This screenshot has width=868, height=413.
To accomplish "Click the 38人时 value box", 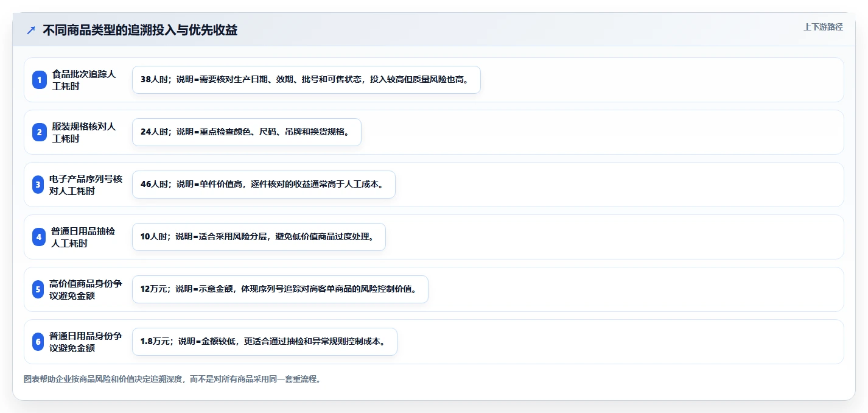I will click(306, 80).
